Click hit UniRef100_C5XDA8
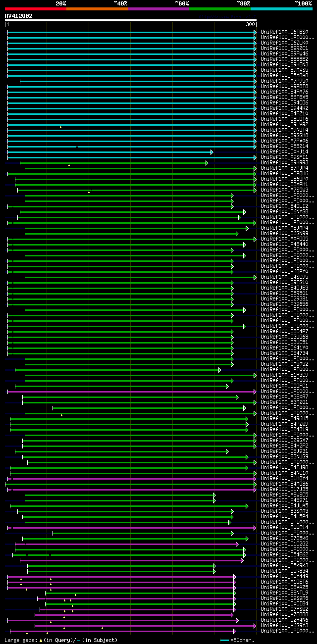Viewport: 317px width, 644px height. pos(284,76)
